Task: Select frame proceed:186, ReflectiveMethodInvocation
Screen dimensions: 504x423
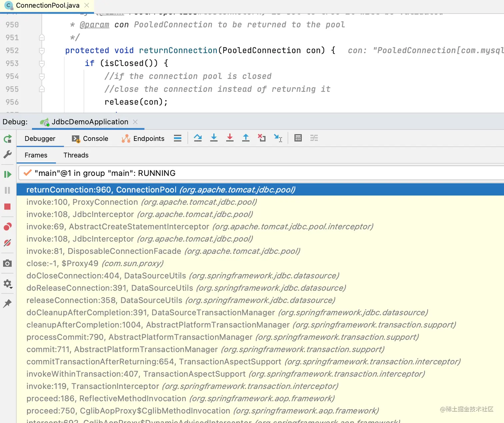Action: point(260,398)
